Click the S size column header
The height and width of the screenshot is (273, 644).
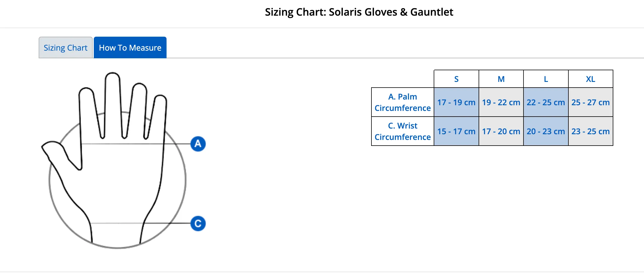[x=456, y=79]
